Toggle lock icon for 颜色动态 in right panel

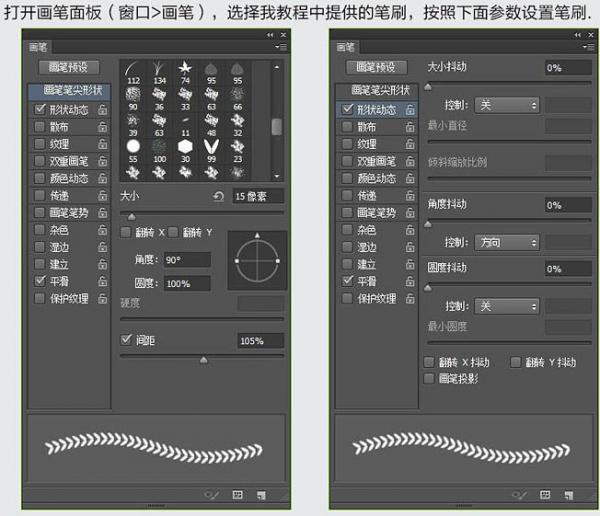[x=410, y=178]
